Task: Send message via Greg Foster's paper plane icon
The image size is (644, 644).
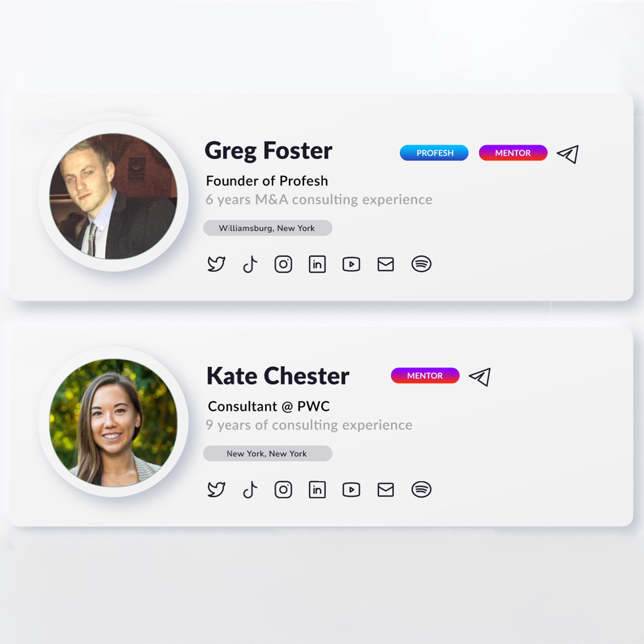Action: pos(568,154)
